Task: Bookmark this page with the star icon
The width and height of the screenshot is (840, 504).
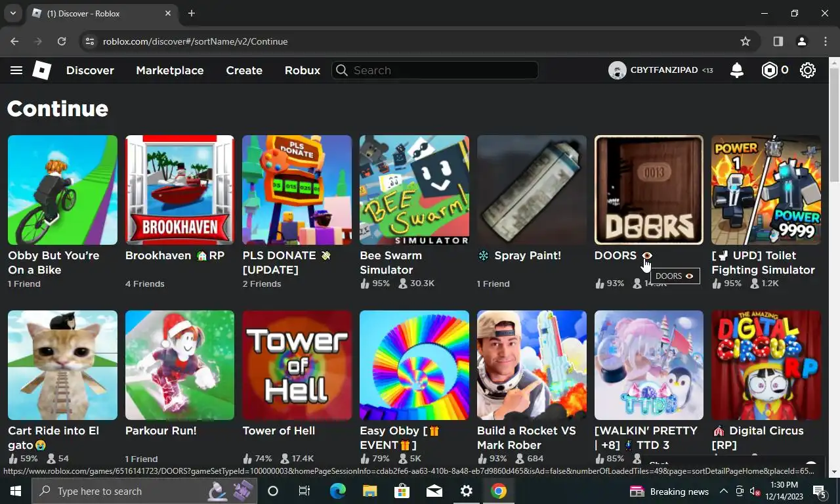Action: tap(745, 41)
